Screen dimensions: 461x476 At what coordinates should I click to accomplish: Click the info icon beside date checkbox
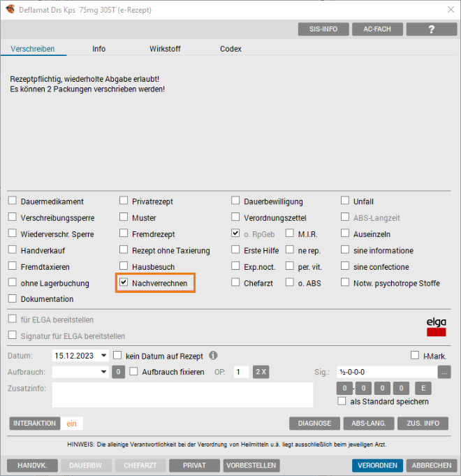click(x=213, y=355)
